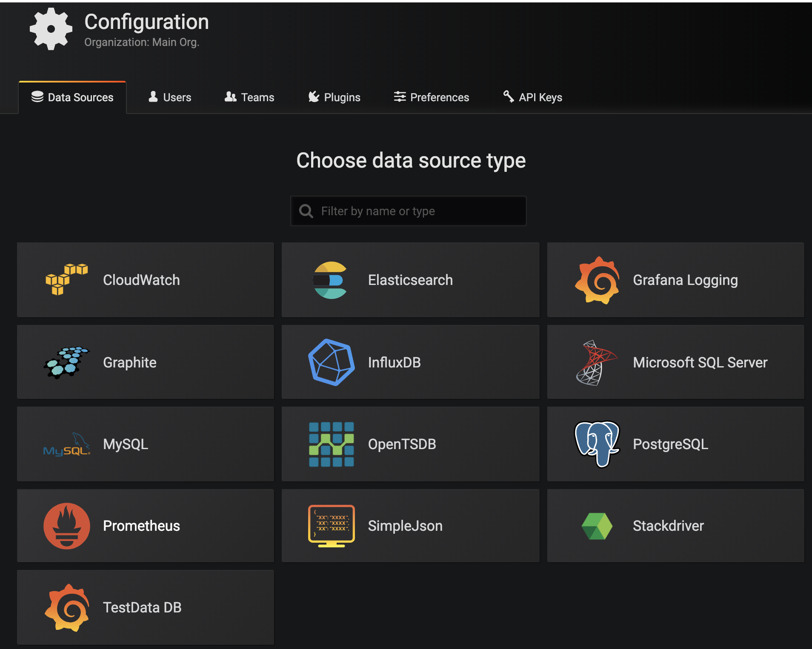The image size is (812, 649).
Task: Click the database icon on the Data Sources tab
Action: point(37,97)
